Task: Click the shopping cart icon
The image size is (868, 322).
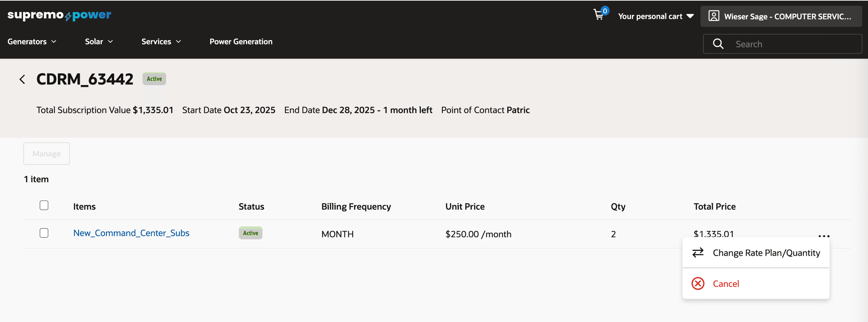Action: (x=599, y=15)
